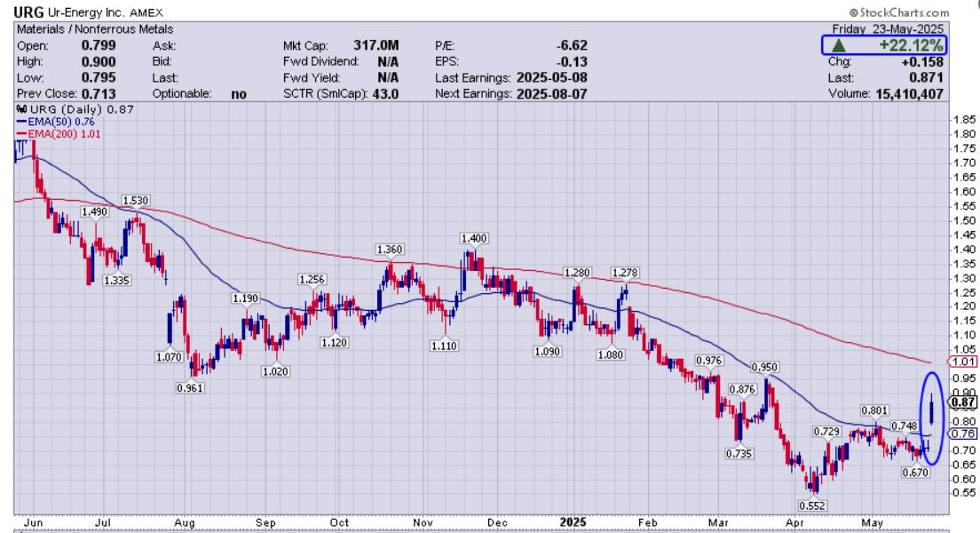Click the 1.278 peak price label
Viewport: 980px width, 533px height.
[x=625, y=273]
